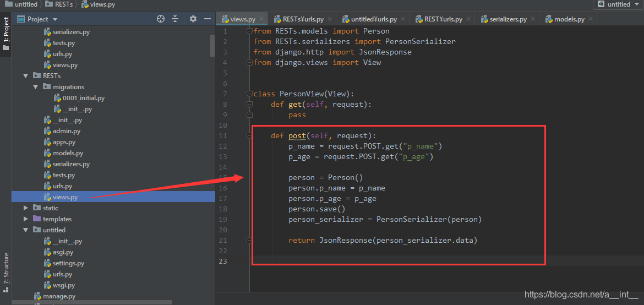644x305 pixels.
Task: Toggle the Structure side tool window
Action: pos(6,271)
